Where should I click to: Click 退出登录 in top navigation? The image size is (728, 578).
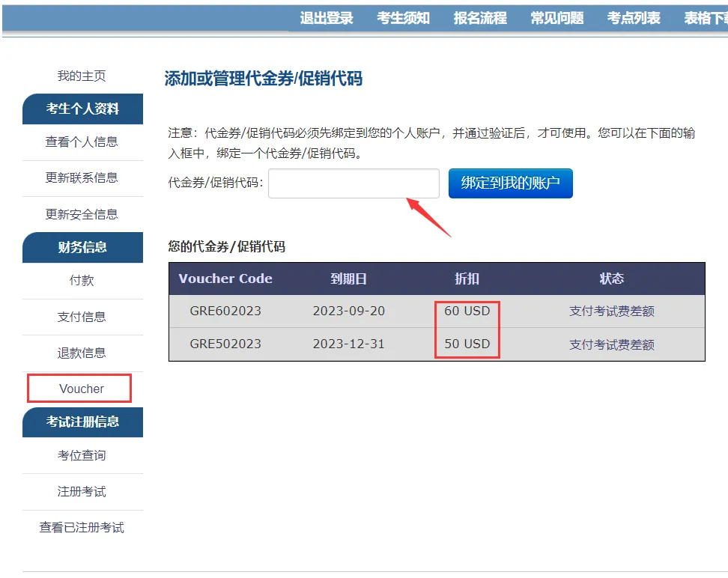pyautogui.click(x=327, y=18)
